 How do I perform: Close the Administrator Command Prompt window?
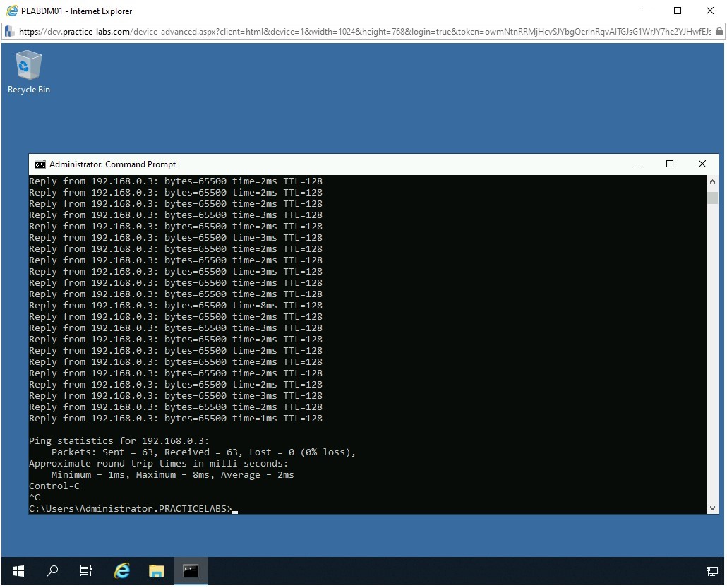[702, 164]
